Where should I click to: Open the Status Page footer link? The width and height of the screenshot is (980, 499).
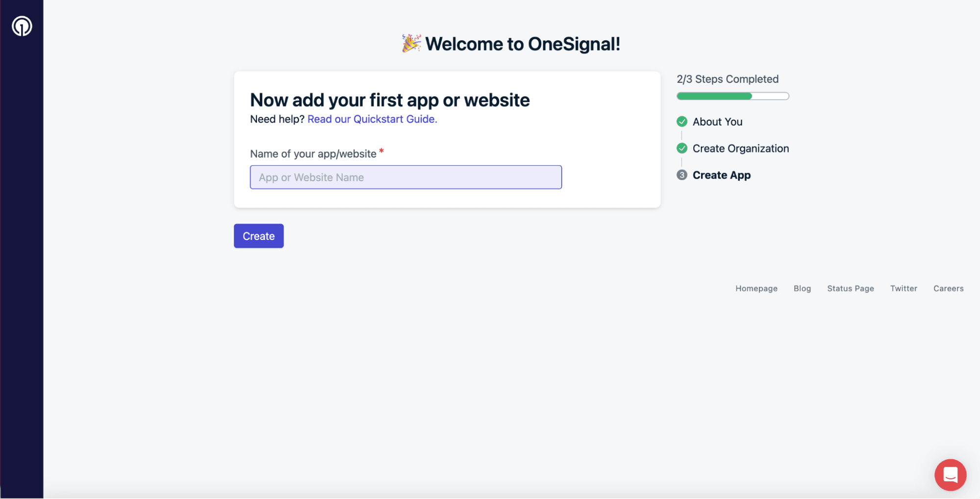pyautogui.click(x=850, y=289)
